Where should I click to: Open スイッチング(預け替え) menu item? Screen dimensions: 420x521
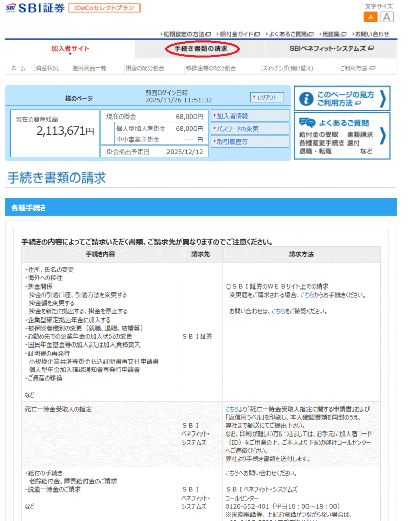click(288, 68)
